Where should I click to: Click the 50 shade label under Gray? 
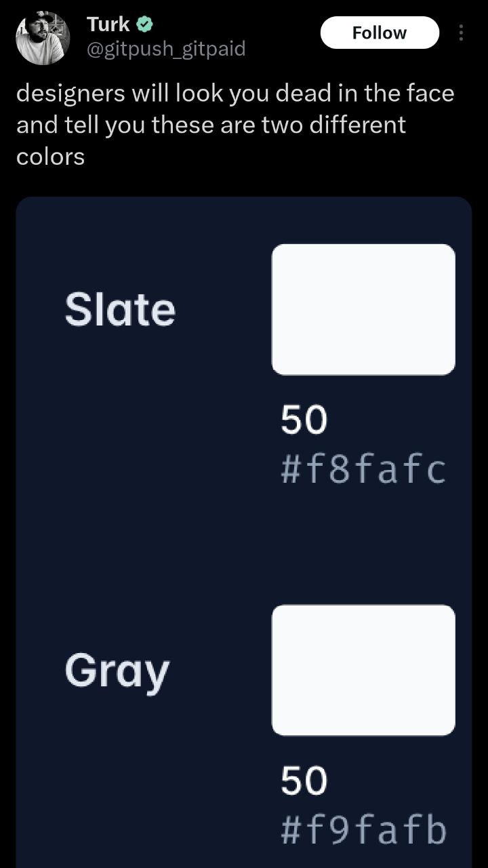click(x=304, y=781)
